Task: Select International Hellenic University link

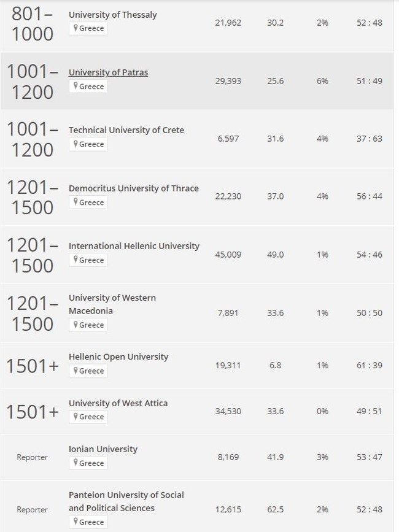Action: click(x=134, y=246)
